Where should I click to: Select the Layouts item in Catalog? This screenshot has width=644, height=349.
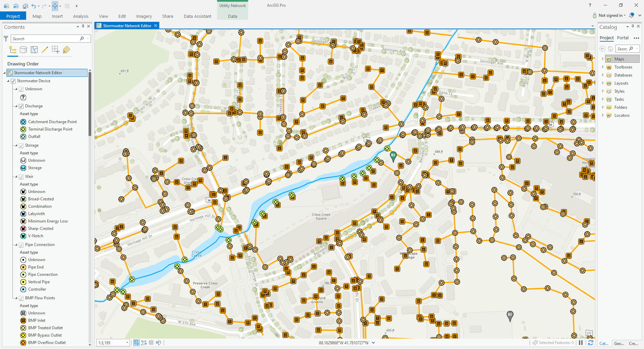[621, 83]
